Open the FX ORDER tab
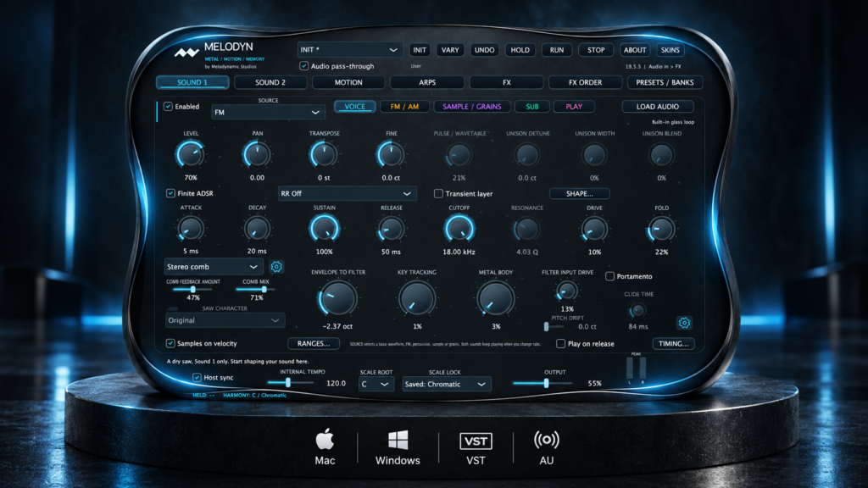The height and width of the screenshot is (488, 868). coord(585,82)
